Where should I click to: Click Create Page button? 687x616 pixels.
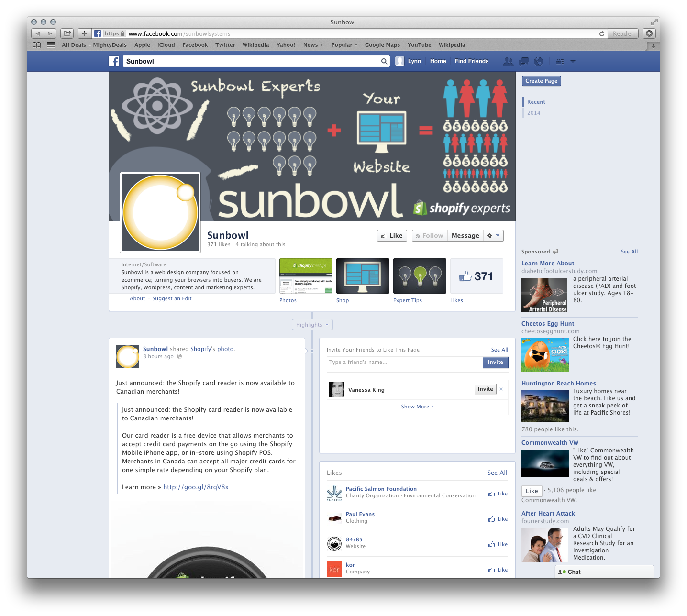pos(541,81)
